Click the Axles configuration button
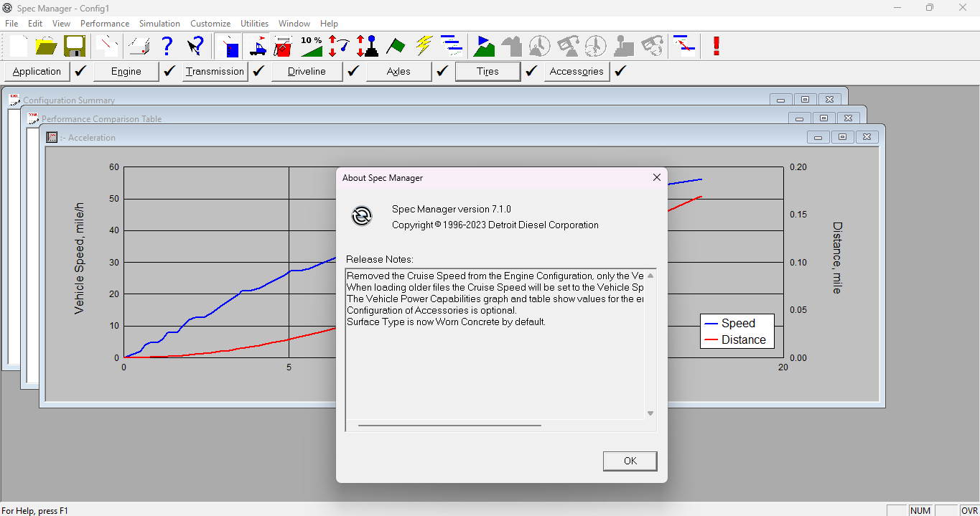The width and height of the screenshot is (980, 516). coord(398,71)
